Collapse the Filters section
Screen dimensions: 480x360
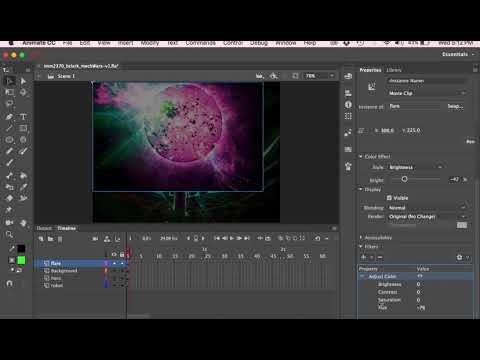point(361,246)
